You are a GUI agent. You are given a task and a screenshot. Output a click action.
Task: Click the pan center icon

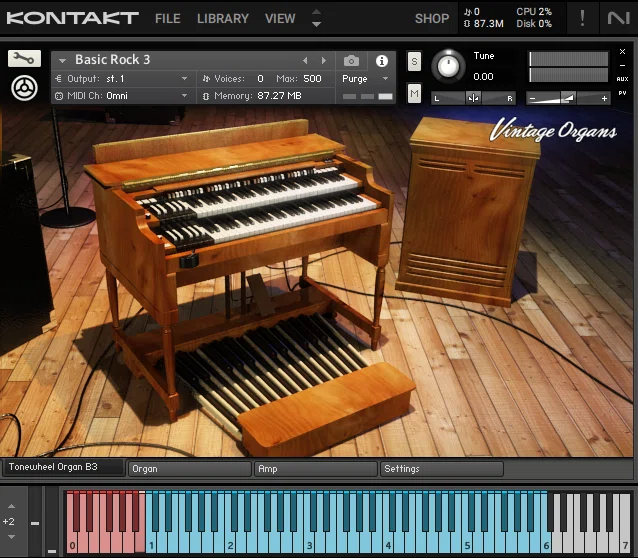pos(473,98)
